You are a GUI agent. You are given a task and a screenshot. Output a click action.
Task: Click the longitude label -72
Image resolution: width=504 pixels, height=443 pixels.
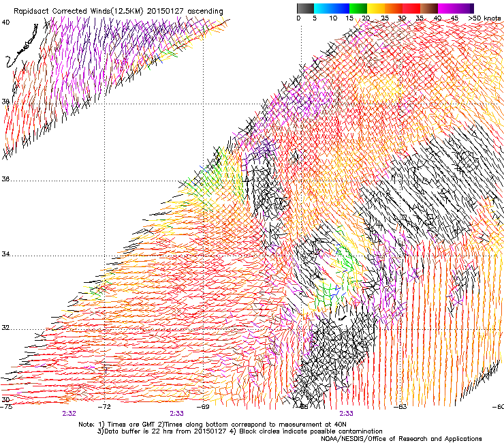(104, 407)
